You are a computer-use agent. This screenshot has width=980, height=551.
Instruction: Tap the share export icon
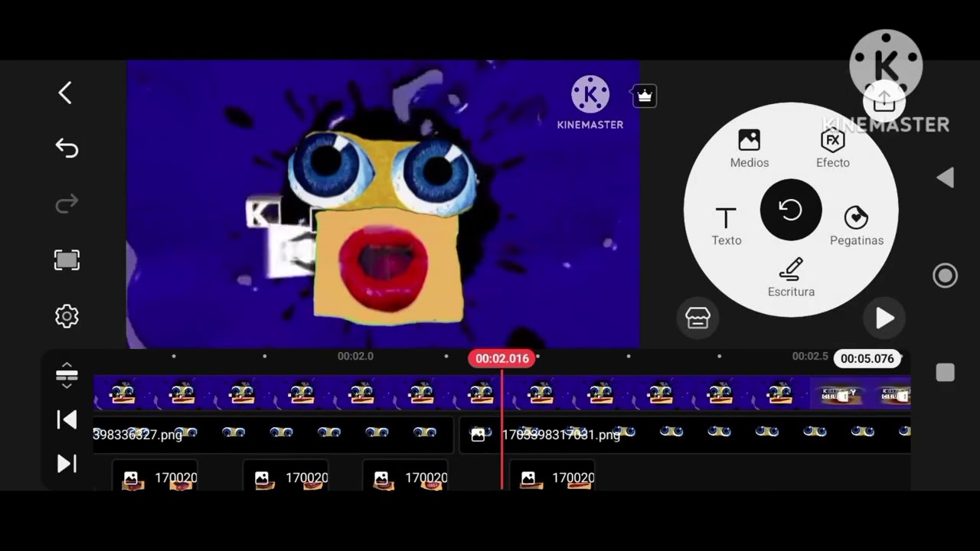[884, 100]
